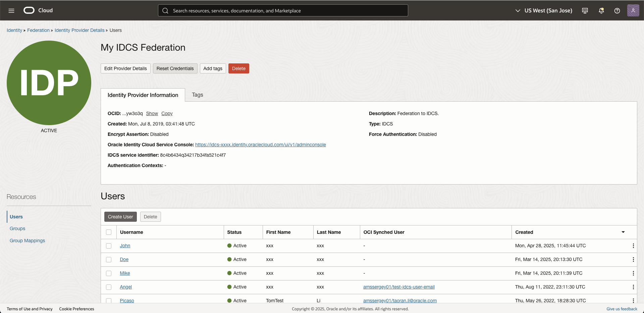Image resolution: width=644 pixels, height=313 pixels.
Task: Click the Edit Provider Details button
Action: click(125, 68)
